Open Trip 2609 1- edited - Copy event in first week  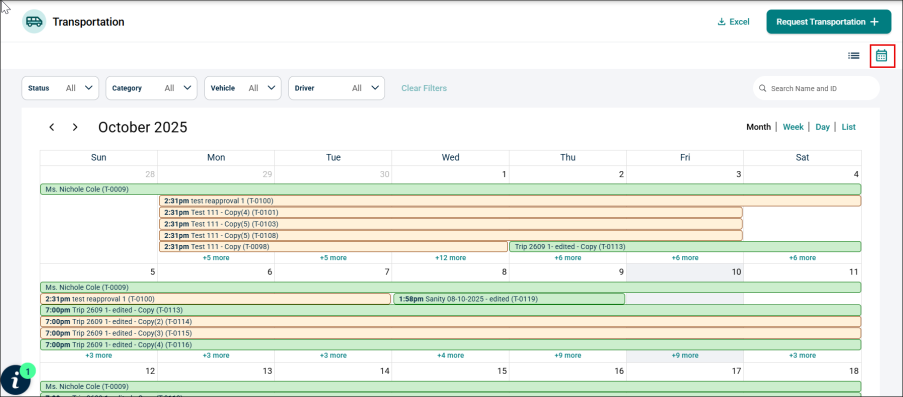(685, 247)
